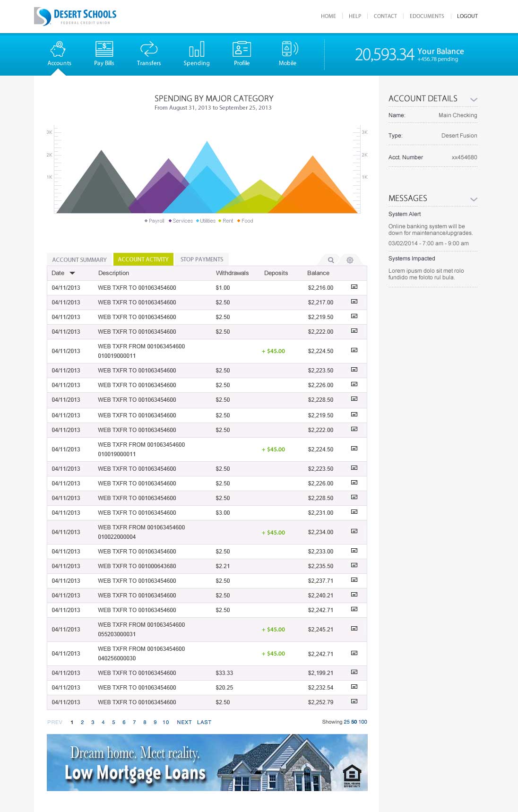Viewport: 518px width, 812px height.
Task: Go to the Transfers arrows icon
Action: pyautogui.click(x=149, y=49)
